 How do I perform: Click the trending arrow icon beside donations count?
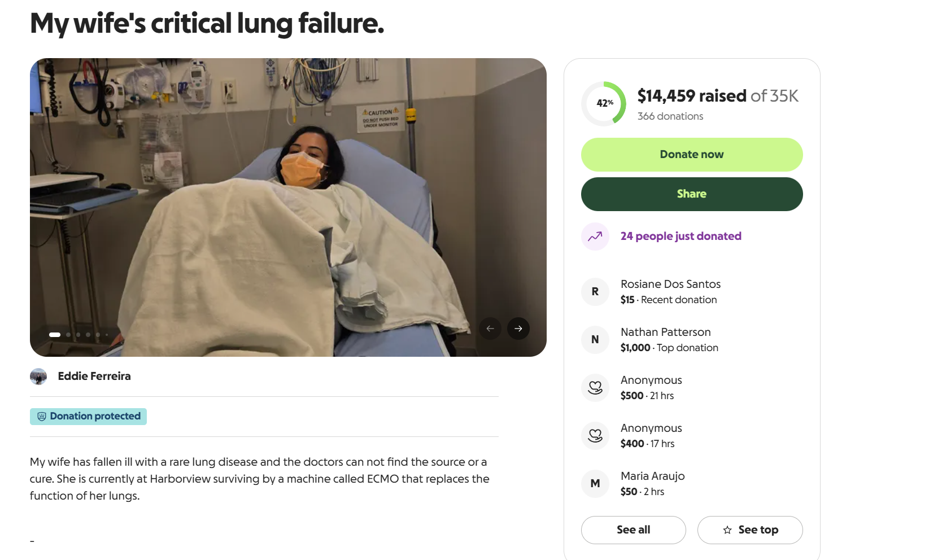coord(595,237)
